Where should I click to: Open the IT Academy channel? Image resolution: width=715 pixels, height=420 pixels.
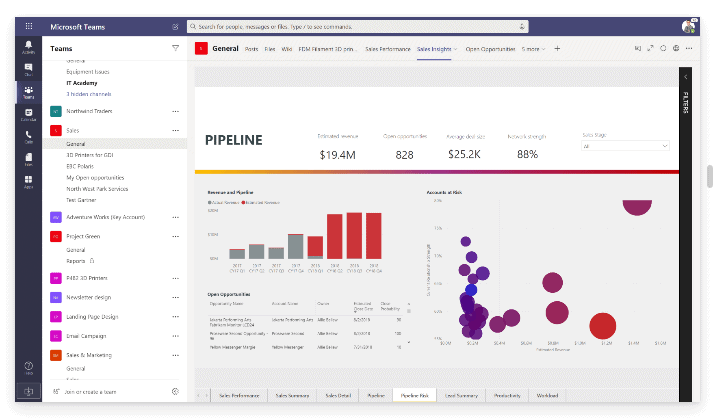(82, 83)
